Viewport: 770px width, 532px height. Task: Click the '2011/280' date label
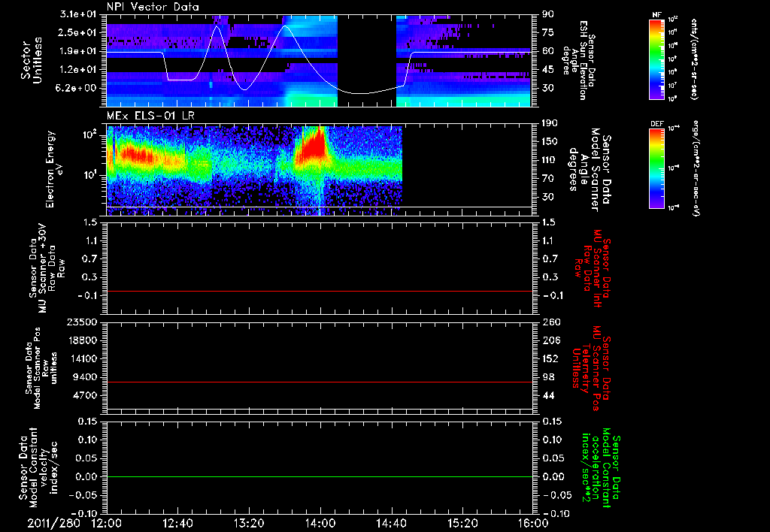click(x=53, y=523)
